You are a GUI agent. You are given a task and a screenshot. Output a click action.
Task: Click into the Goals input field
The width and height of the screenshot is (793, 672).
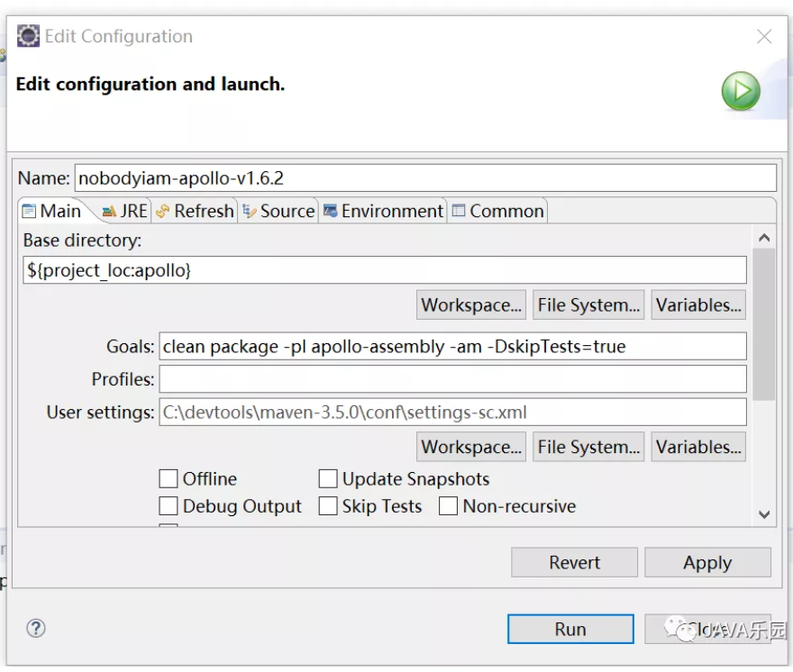[452, 347]
